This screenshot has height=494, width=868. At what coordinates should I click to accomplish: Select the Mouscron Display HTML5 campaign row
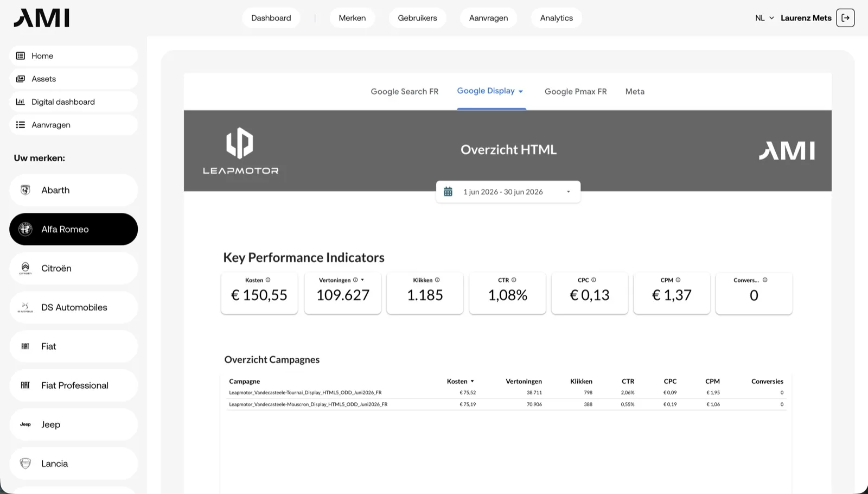click(x=506, y=404)
